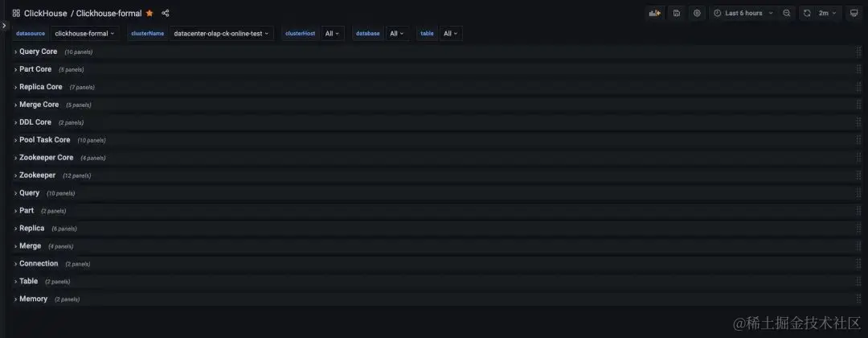868x338 pixels.
Task: Open the clickhouse-formal datasource dropdown
Action: [84, 33]
